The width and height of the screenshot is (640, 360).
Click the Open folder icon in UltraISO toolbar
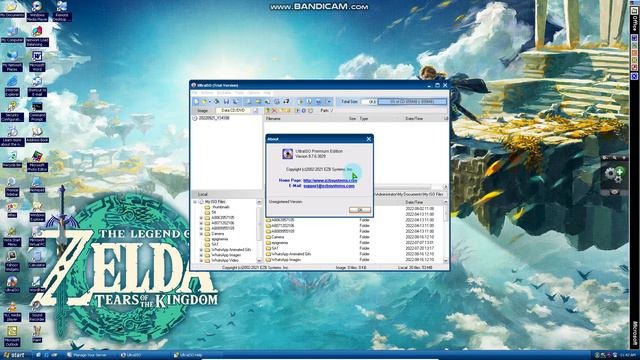(204, 102)
